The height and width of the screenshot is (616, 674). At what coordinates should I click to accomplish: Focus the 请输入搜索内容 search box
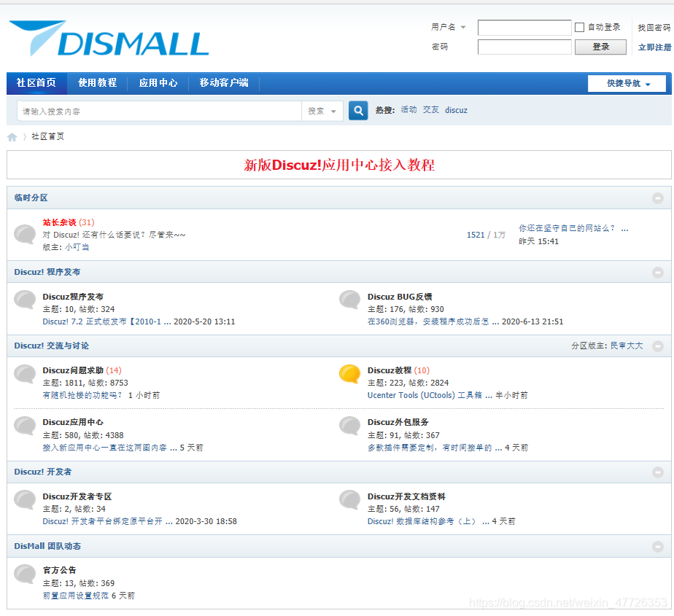[x=160, y=112]
